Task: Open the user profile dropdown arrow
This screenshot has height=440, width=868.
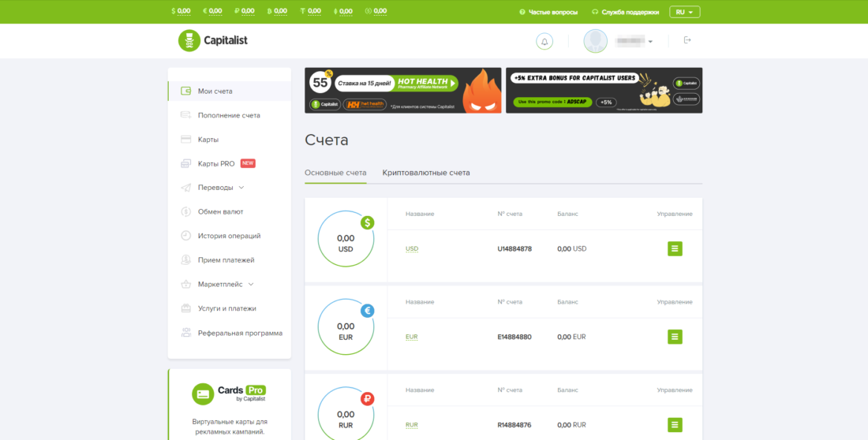Action: pos(650,42)
